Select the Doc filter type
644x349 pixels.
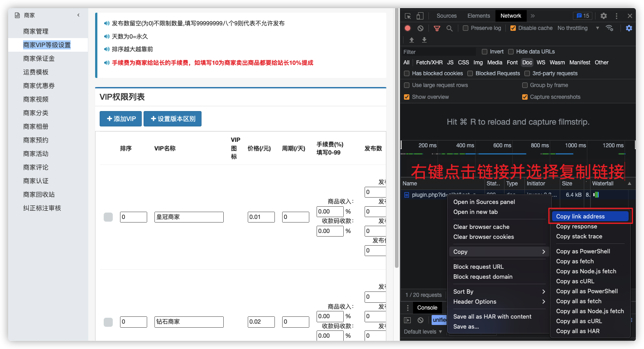pos(527,63)
